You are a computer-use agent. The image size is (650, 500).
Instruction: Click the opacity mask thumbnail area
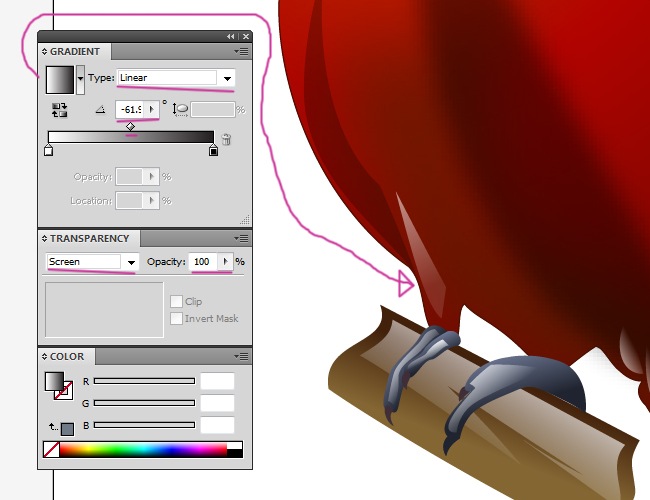pos(104,310)
